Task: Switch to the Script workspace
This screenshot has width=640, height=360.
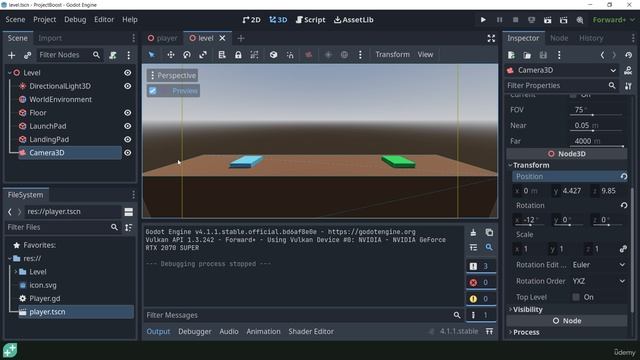Action: coord(311,20)
